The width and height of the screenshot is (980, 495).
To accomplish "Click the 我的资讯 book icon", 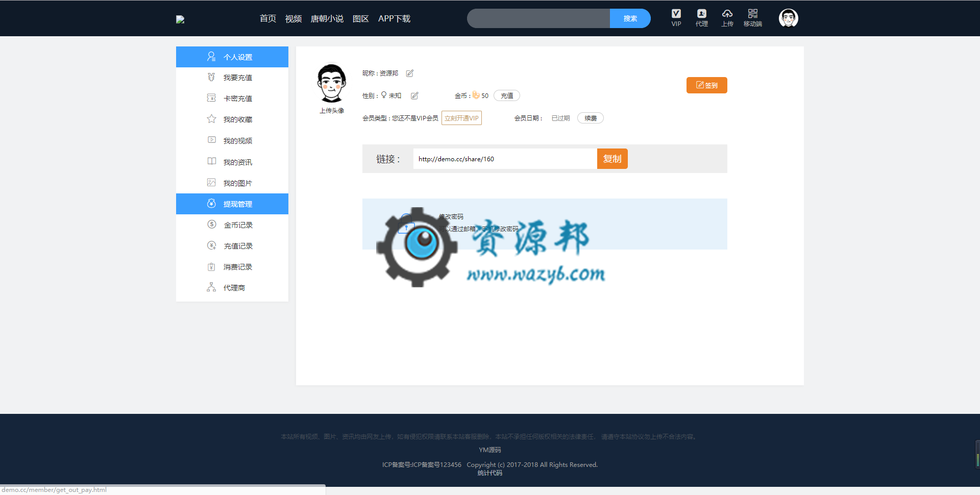I will [x=211, y=161].
